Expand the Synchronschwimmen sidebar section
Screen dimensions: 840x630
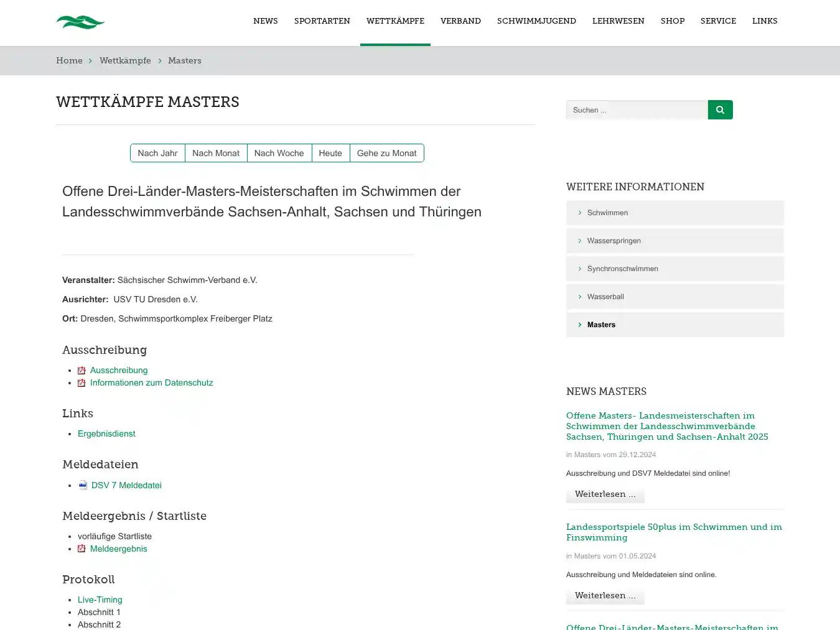coord(622,268)
